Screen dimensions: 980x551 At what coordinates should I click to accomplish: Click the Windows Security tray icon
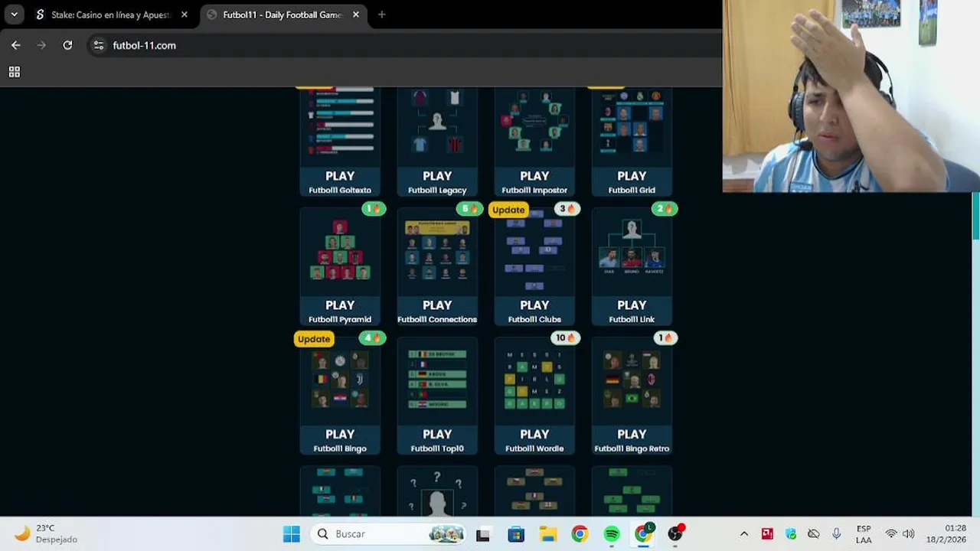tap(791, 534)
